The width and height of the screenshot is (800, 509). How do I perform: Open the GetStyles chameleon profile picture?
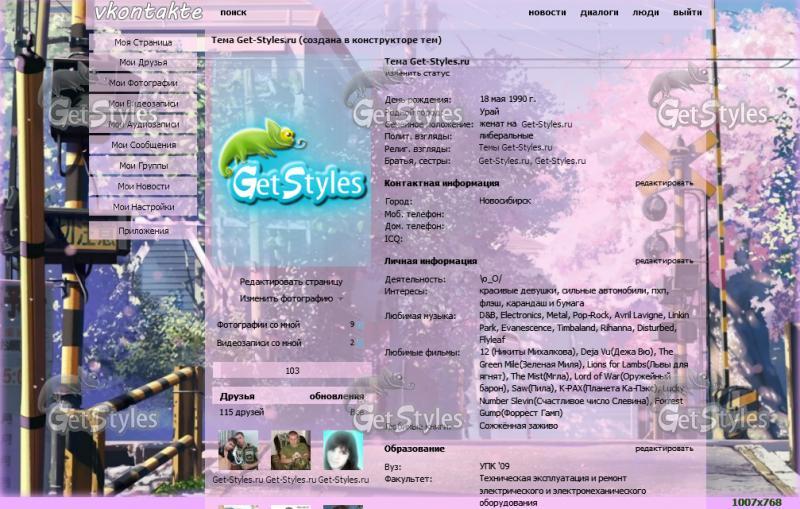click(x=292, y=162)
